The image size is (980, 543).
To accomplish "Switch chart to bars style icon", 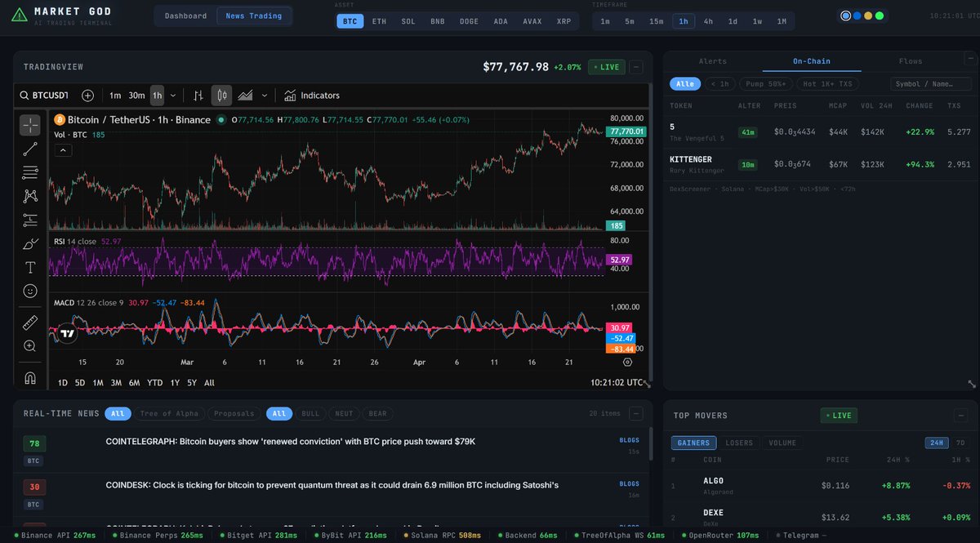I will pyautogui.click(x=198, y=96).
